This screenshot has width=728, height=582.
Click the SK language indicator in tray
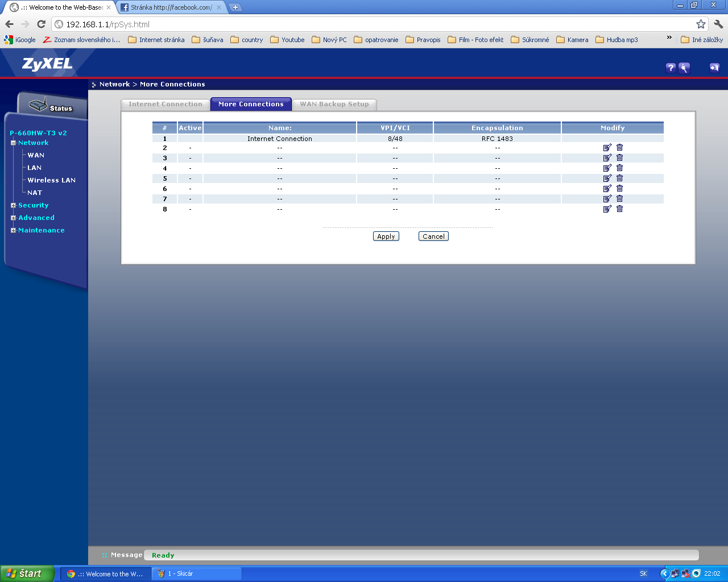coord(643,573)
